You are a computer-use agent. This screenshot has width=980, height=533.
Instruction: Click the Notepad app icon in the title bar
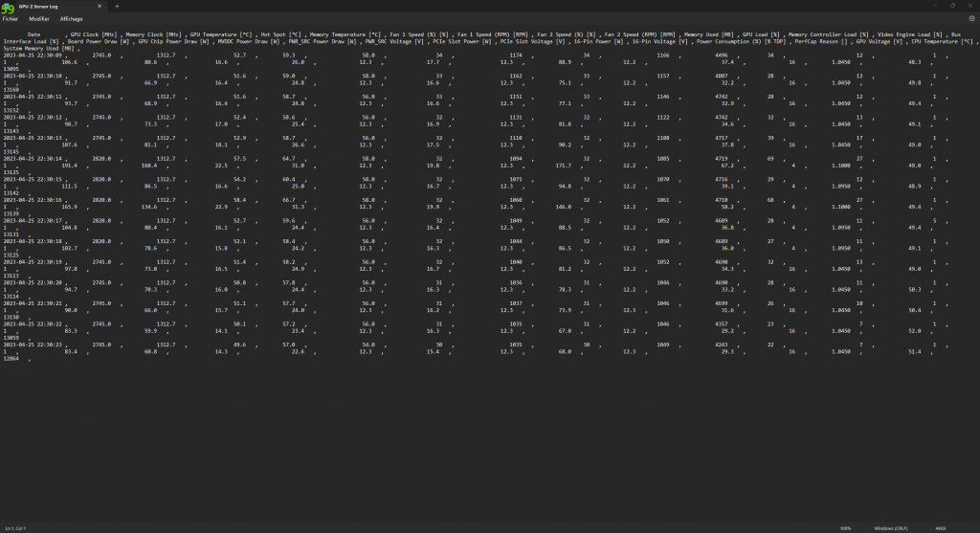point(8,8)
